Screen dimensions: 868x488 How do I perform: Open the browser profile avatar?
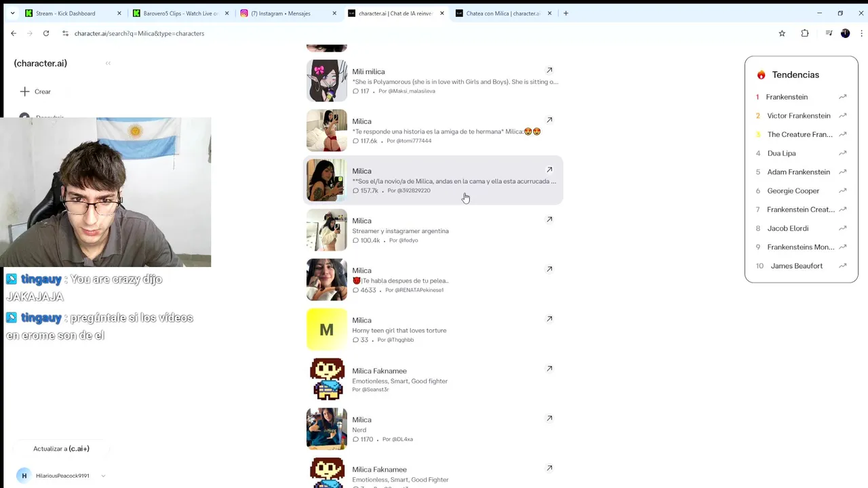point(845,33)
